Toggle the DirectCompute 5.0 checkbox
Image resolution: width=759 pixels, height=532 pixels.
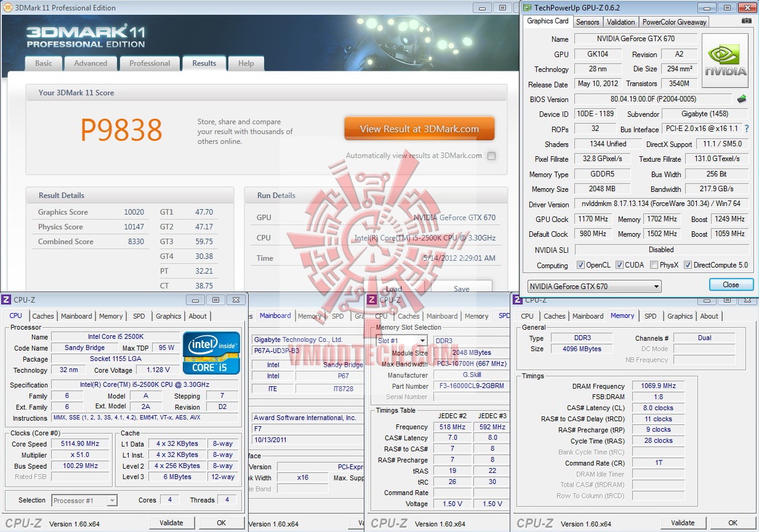[x=688, y=265]
